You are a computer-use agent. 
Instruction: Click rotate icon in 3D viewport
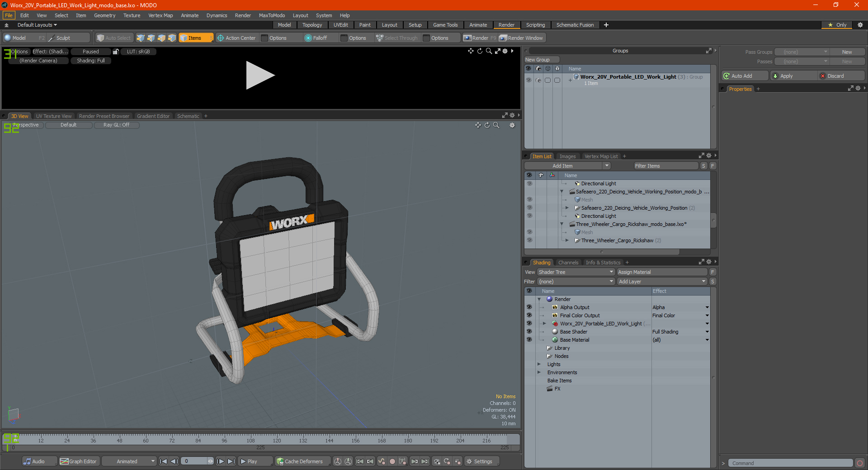pyautogui.click(x=487, y=125)
